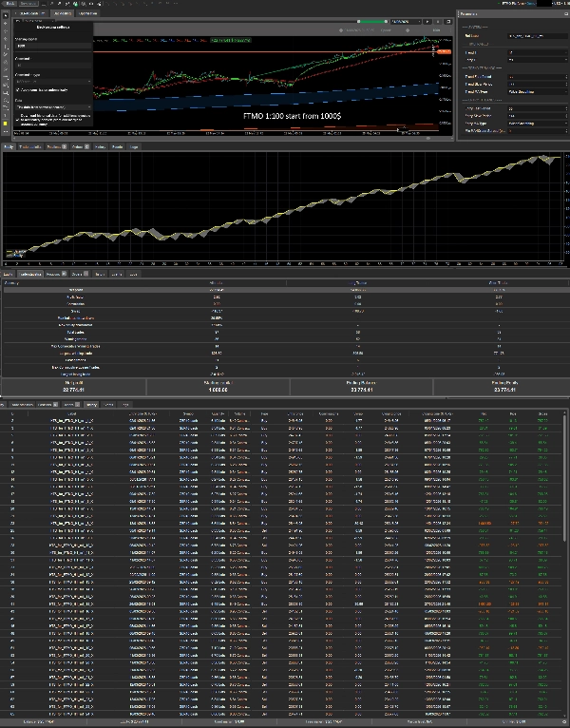Image resolution: width=570 pixels, height=728 pixels.
Task: Open the Positions tab directly below the price chart
Action: [57, 146]
